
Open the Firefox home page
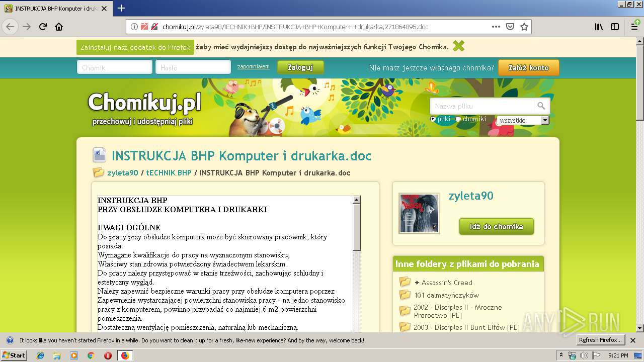click(59, 27)
